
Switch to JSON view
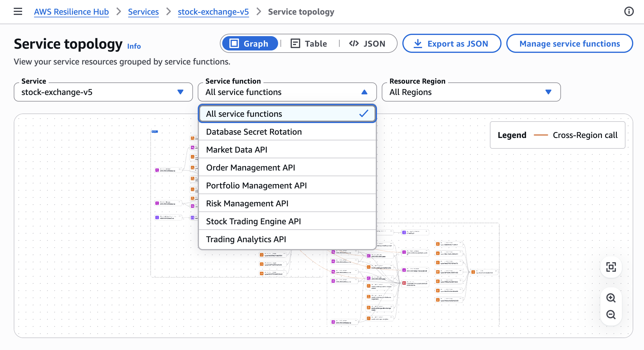click(x=367, y=44)
